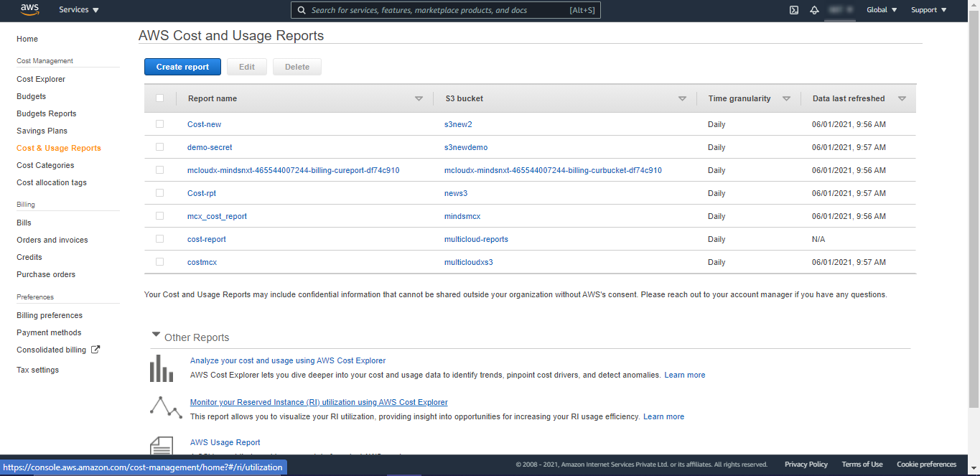Go to Budgets in the sidebar

coord(31,96)
